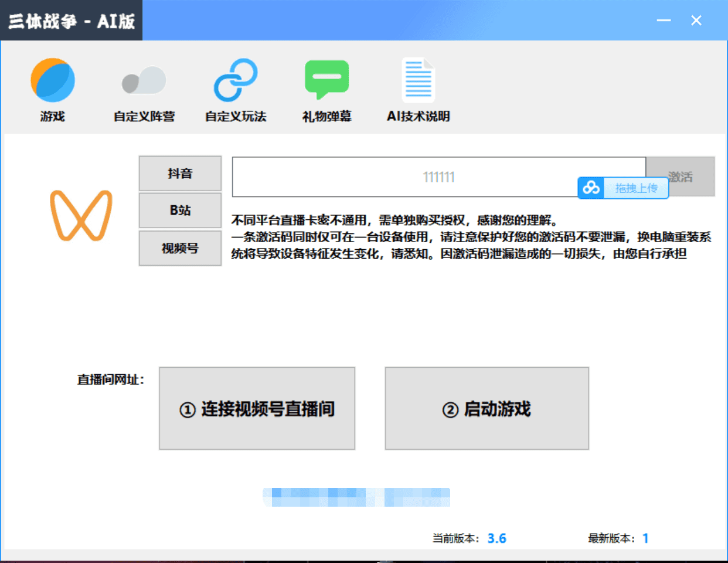Click the 拖拽上传 upload button
Screen dimensions: 728x563
pos(637,188)
